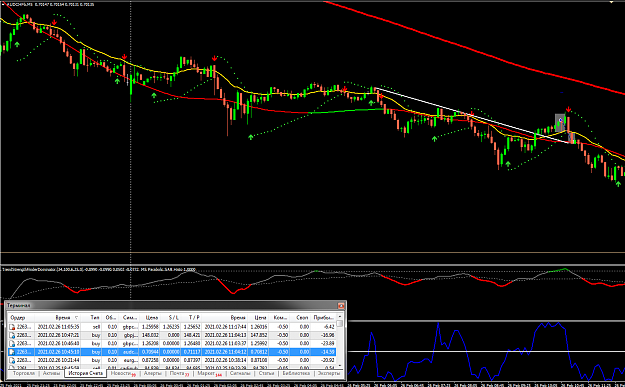Image resolution: width=625 pixels, height=387 pixels.
Task: Click the buy order icon for the 10:21:44 row
Action: [12, 360]
